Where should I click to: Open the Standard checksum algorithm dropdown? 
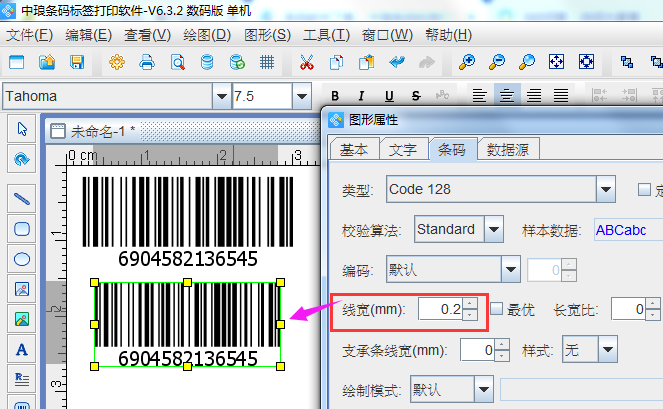[x=493, y=229]
